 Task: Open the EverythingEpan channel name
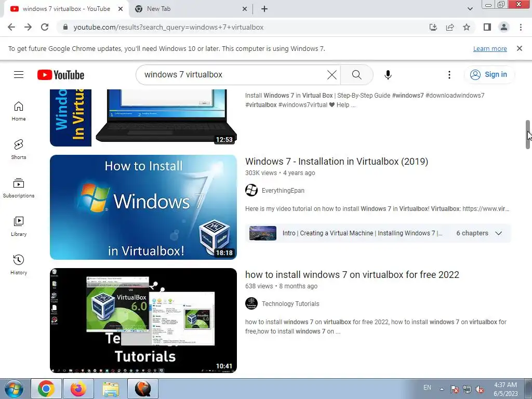283,191
